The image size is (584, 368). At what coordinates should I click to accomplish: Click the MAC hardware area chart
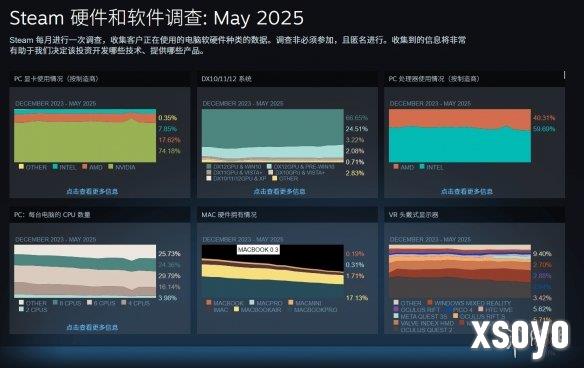point(273,272)
